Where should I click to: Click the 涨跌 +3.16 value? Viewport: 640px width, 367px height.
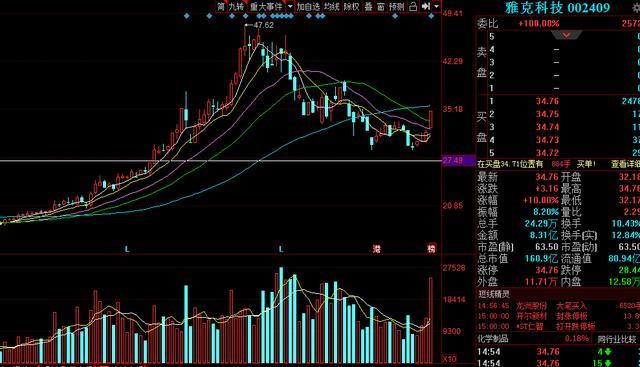[x=547, y=189]
